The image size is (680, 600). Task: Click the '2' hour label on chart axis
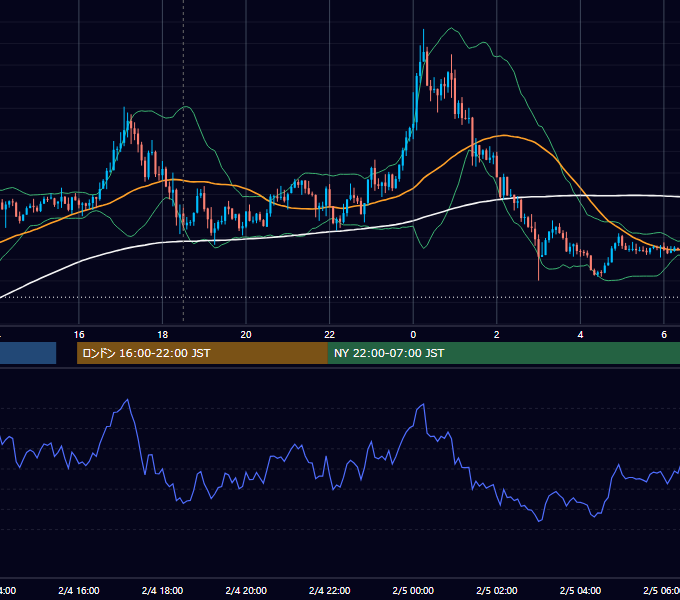coord(497,335)
